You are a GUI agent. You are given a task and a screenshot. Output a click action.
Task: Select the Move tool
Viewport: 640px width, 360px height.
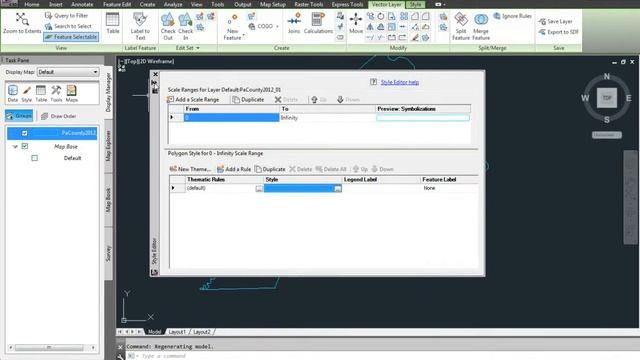(x=356, y=23)
